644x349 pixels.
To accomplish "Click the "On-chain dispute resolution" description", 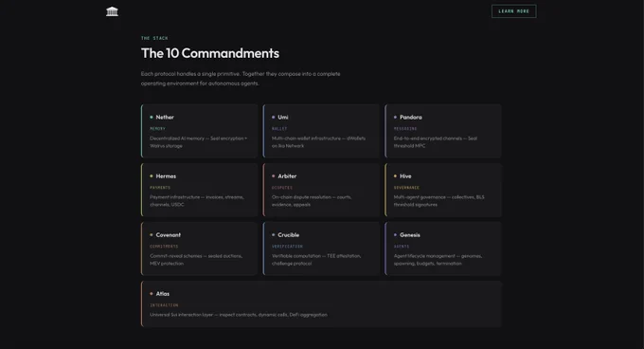I will (312, 201).
